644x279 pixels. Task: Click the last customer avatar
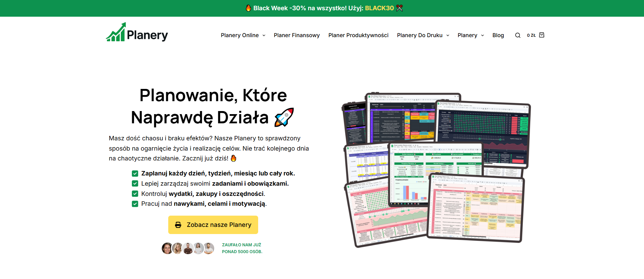coord(209,248)
